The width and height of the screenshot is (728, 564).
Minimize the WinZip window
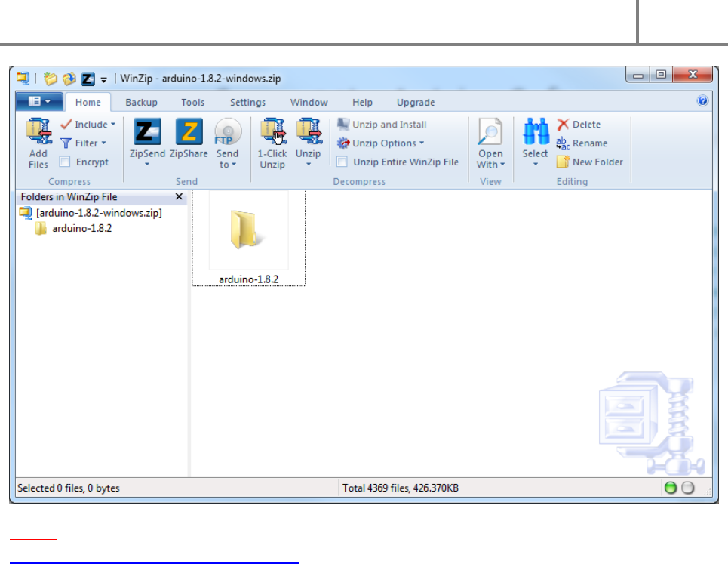pos(637,75)
